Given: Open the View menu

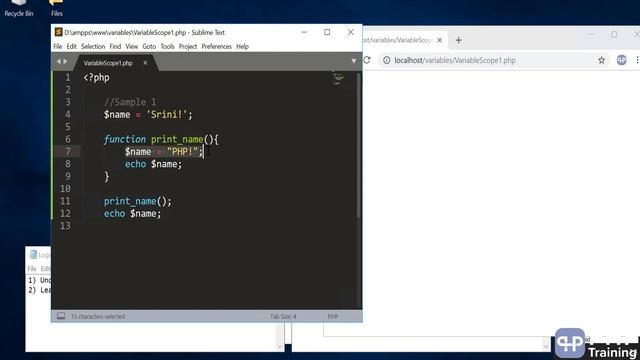Looking at the screenshot, I should (131, 47).
